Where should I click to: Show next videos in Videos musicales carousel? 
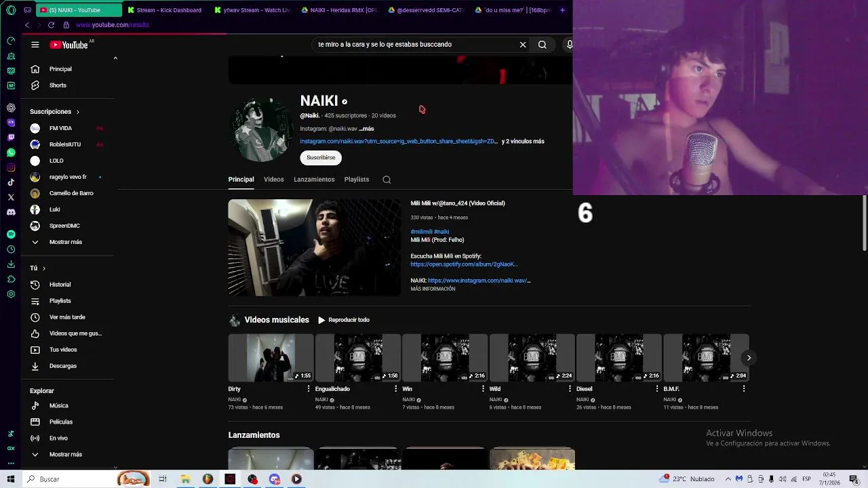coord(749,358)
